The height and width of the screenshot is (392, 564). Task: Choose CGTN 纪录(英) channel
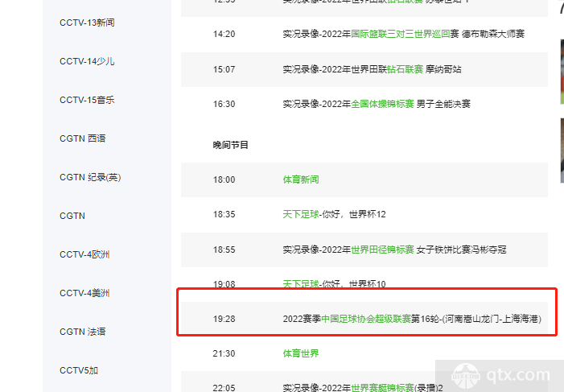90,177
